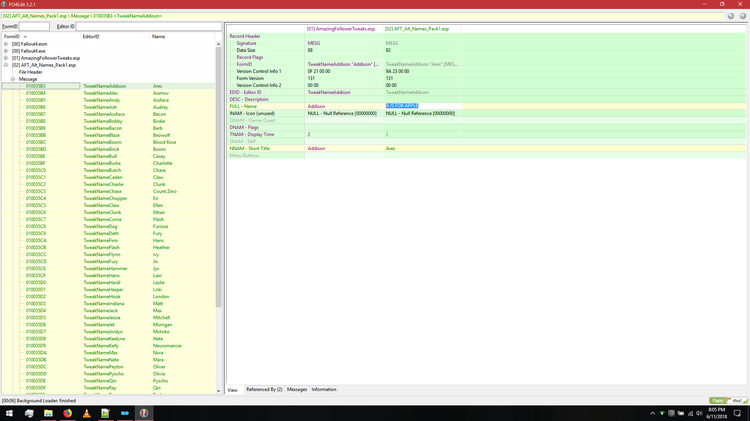Switch to the Messages tab
Image resolution: width=750 pixels, height=421 pixels.
(x=297, y=389)
